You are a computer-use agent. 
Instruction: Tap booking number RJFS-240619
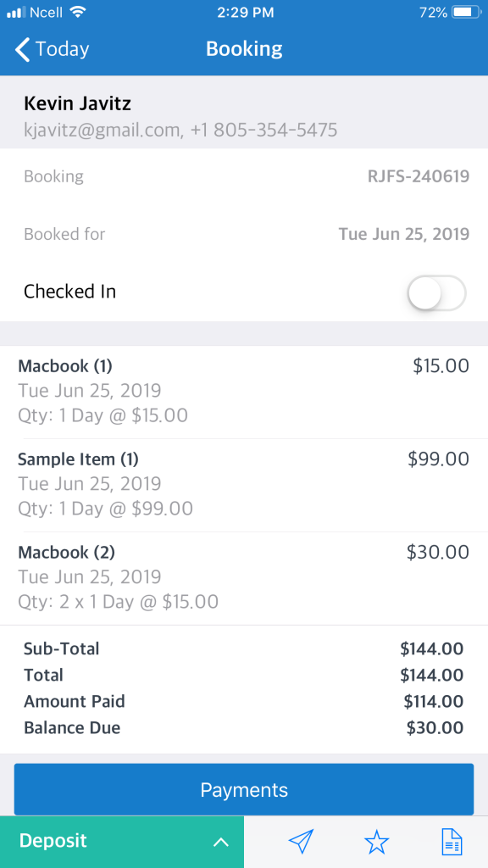point(419,176)
